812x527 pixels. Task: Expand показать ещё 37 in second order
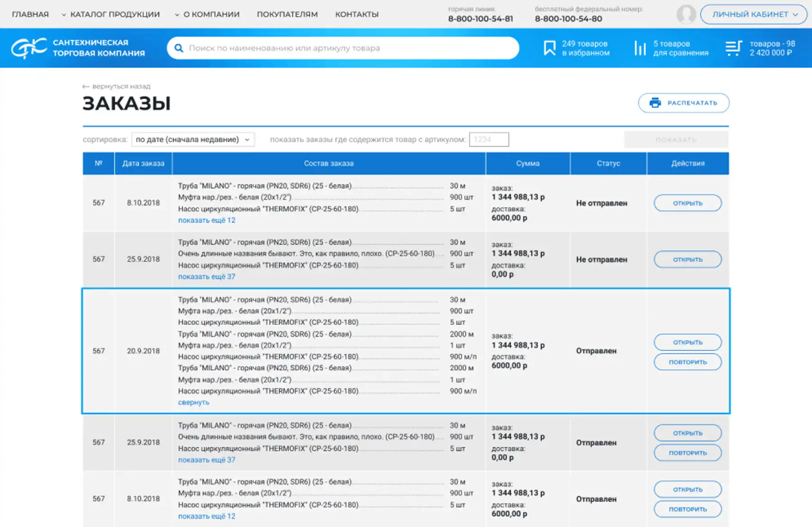click(x=207, y=277)
